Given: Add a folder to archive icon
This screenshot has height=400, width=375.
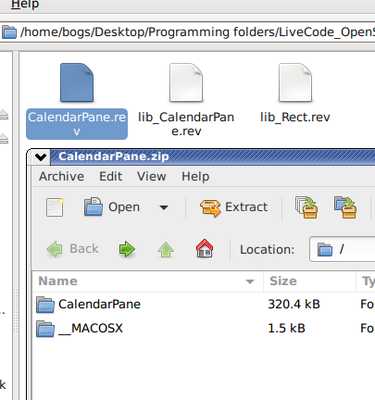Looking at the screenshot, I should pyautogui.click(x=345, y=207).
